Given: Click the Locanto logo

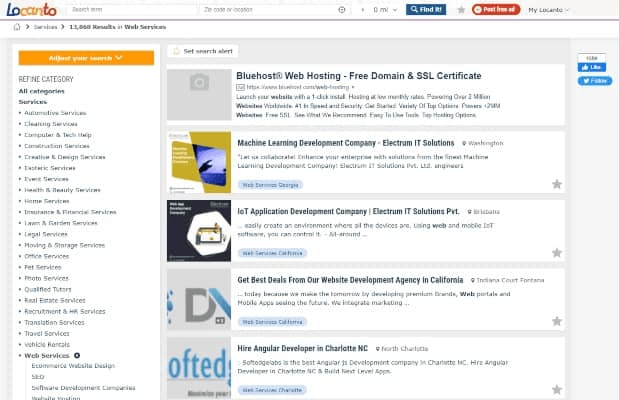Looking at the screenshot, I should 32,9.
